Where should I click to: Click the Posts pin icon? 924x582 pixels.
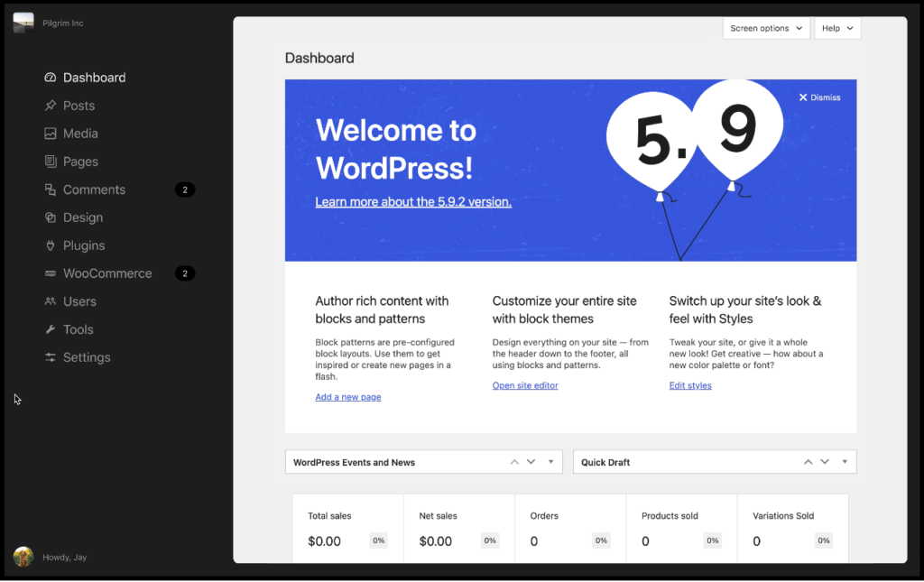click(51, 106)
